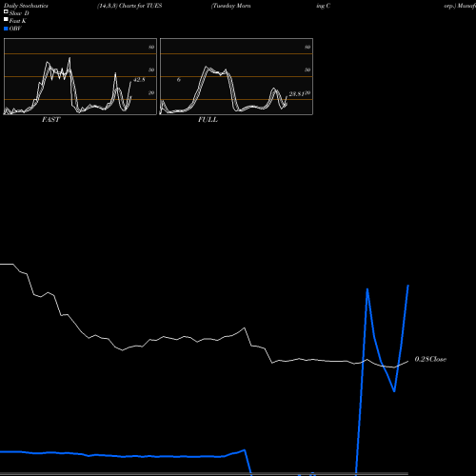Viewport: 476px width, 476px height.
Task: Click the blue OBV legend swatch
Action: [x=6, y=29]
